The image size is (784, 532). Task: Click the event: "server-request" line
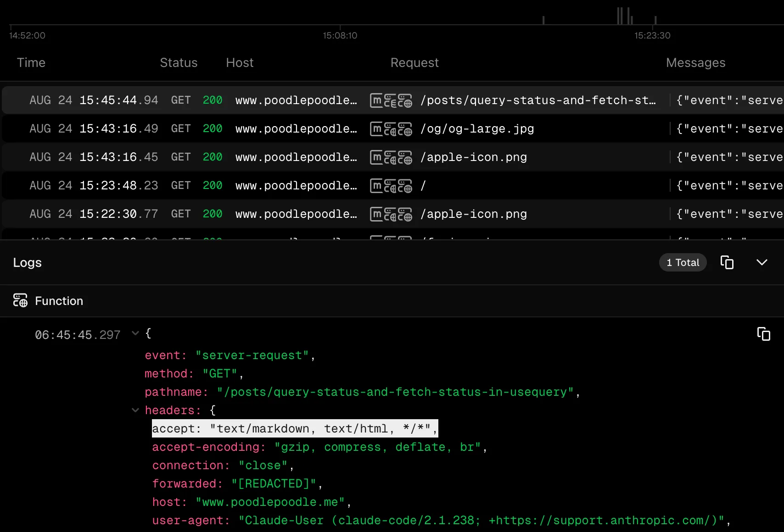230,355
